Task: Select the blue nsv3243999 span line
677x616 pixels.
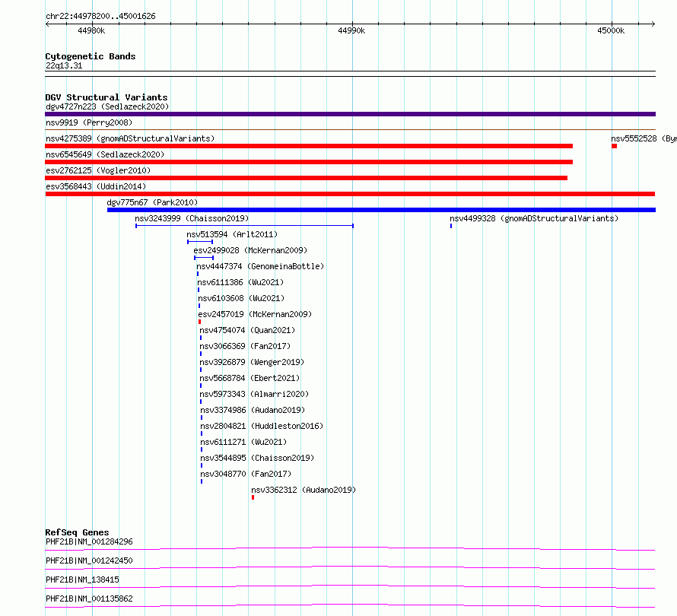Action: coord(244,226)
